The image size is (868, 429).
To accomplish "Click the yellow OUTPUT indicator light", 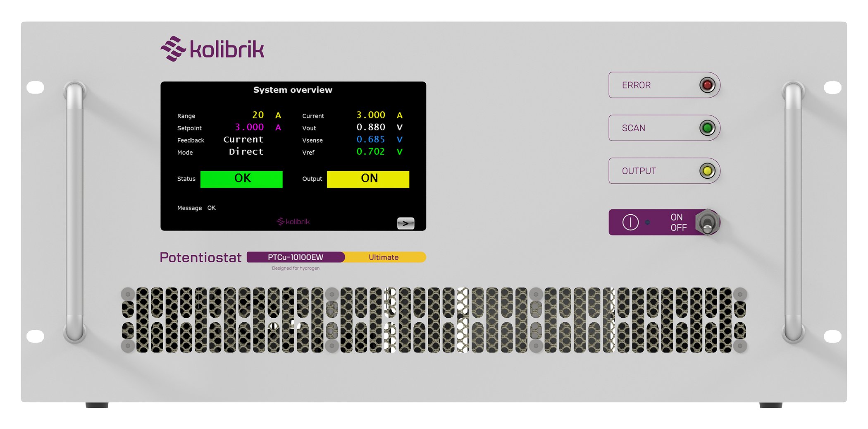I will pyautogui.click(x=707, y=171).
